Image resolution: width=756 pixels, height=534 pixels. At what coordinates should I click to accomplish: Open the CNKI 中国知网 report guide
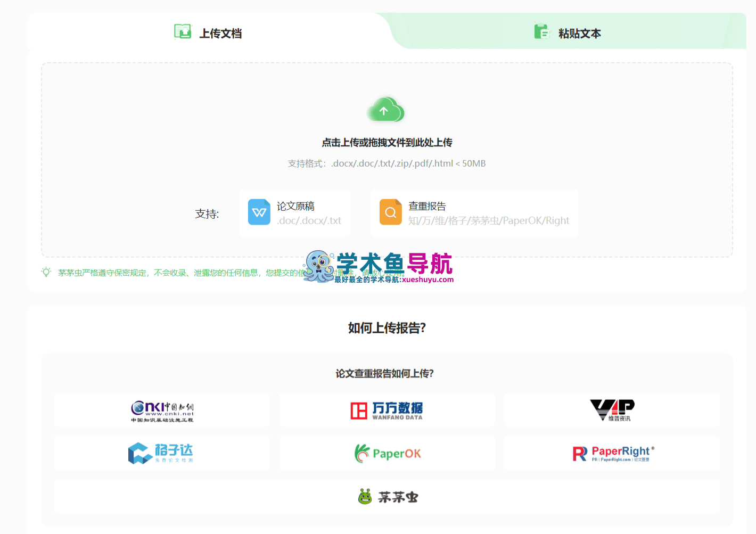162,410
